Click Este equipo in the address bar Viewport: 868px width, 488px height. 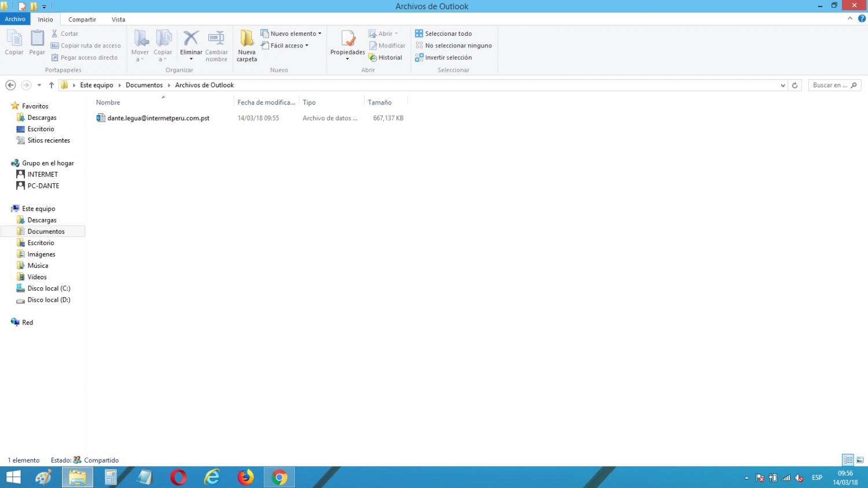click(97, 85)
